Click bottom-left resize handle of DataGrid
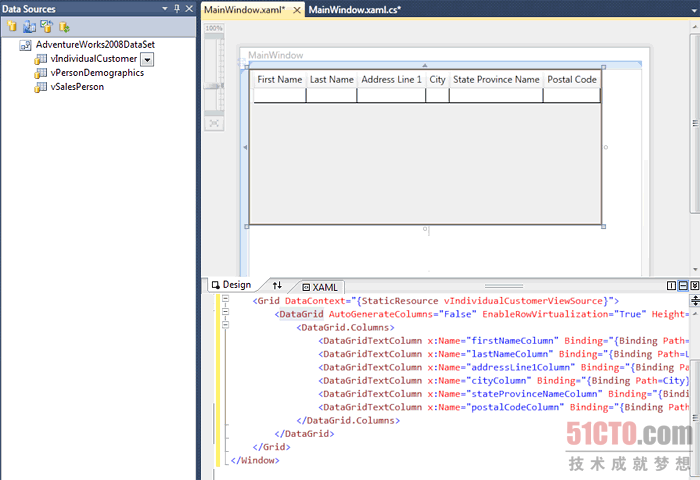This screenshot has height=480, width=700. 246,226
